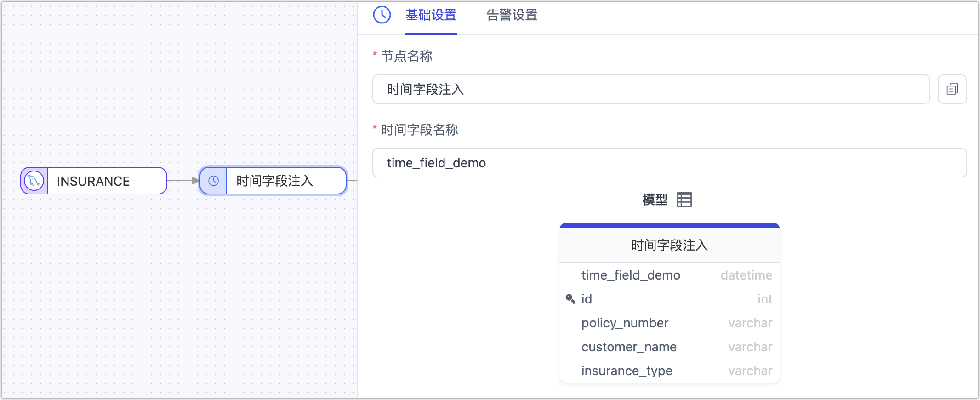Click the 时间字段名称 input with time_field_demo
980x400 pixels.
[669, 163]
